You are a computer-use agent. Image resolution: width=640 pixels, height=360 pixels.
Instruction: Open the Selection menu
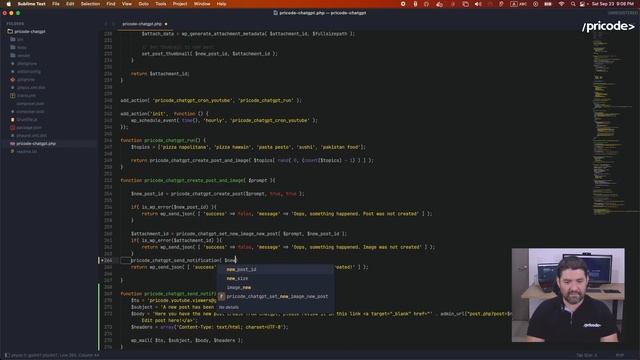[90, 4]
